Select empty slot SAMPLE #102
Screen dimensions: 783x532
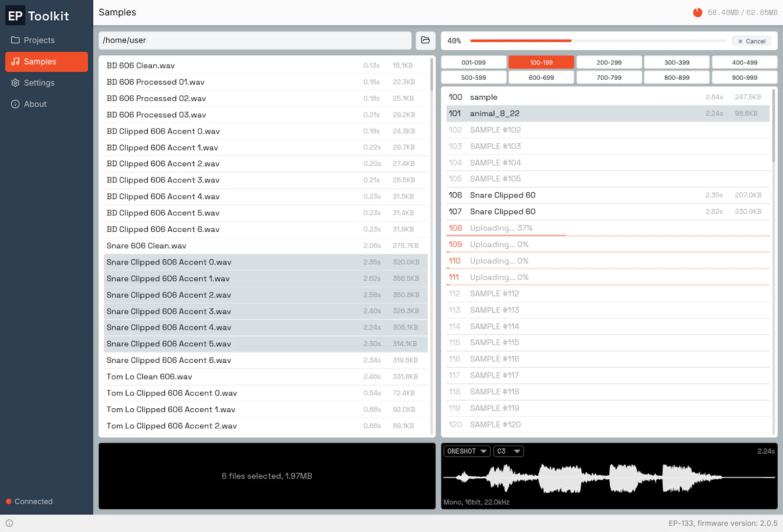tap(608, 130)
